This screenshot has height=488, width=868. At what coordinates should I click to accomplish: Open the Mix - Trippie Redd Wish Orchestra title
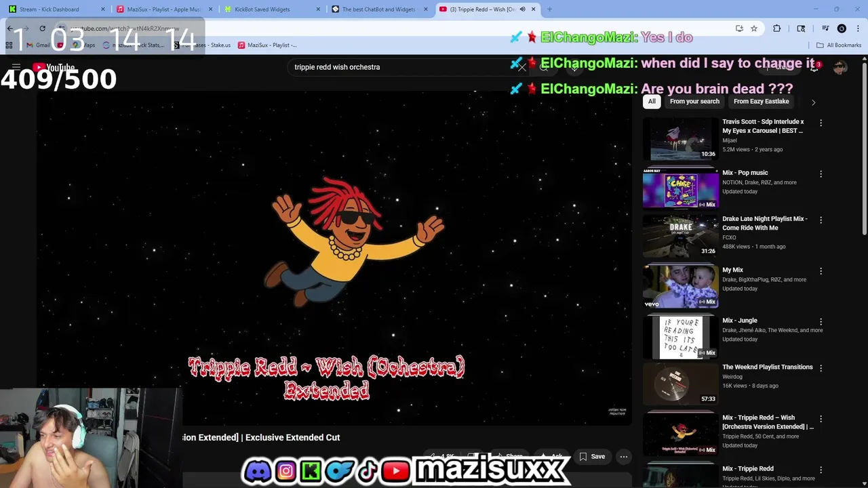click(x=768, y=422)
